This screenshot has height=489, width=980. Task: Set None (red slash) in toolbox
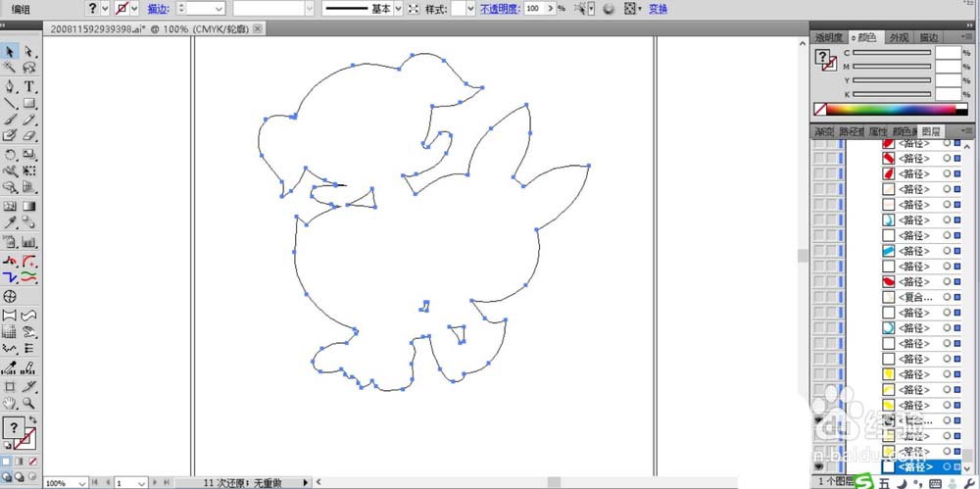click(x=32, y=462)
